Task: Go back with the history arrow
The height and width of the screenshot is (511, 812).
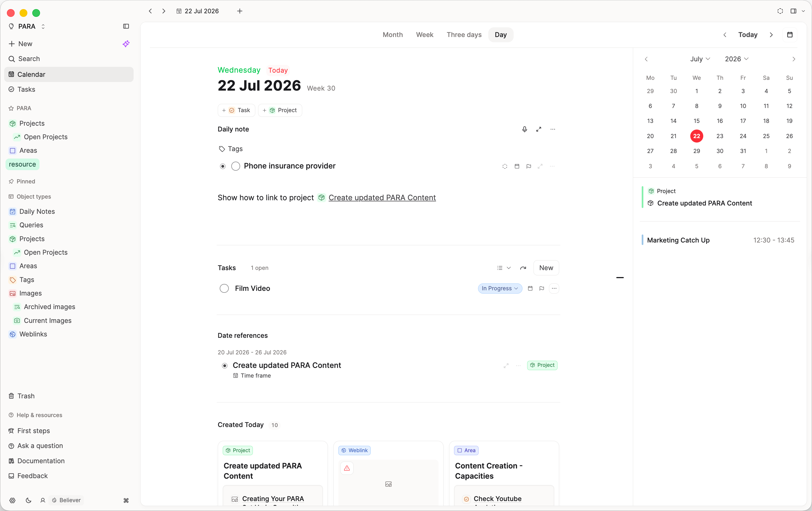Action: (x=150, y=11)
